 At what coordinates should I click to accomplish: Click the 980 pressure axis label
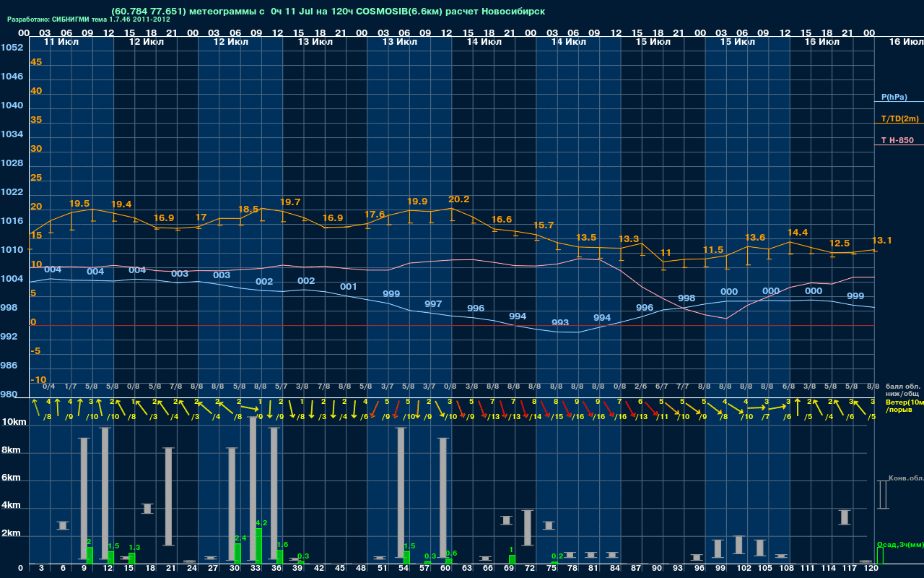[x=9, y=394]
